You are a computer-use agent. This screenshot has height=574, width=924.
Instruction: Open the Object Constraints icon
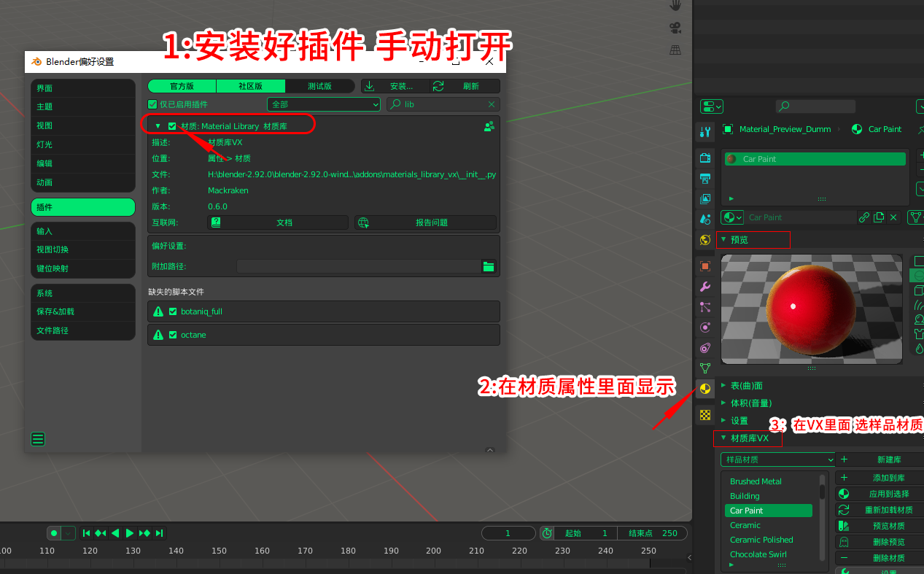pyautogui.click(x=704, y=348)
